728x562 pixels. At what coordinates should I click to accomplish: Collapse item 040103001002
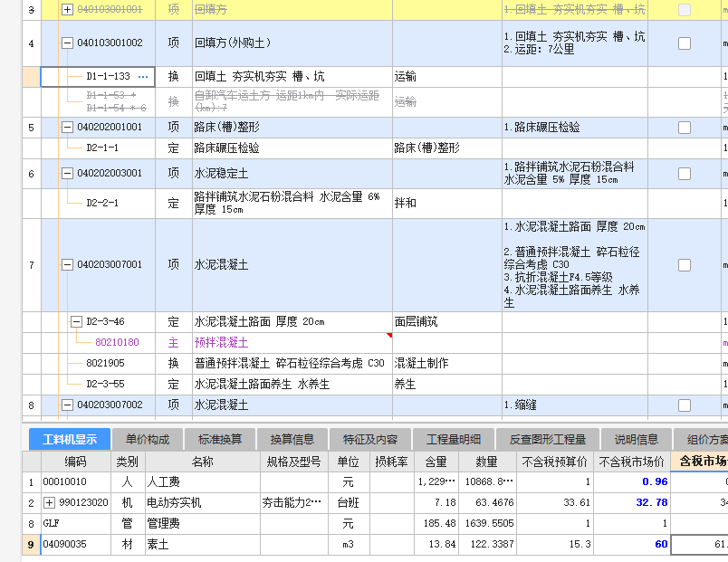pyautogui.click(x=67, y=43)
